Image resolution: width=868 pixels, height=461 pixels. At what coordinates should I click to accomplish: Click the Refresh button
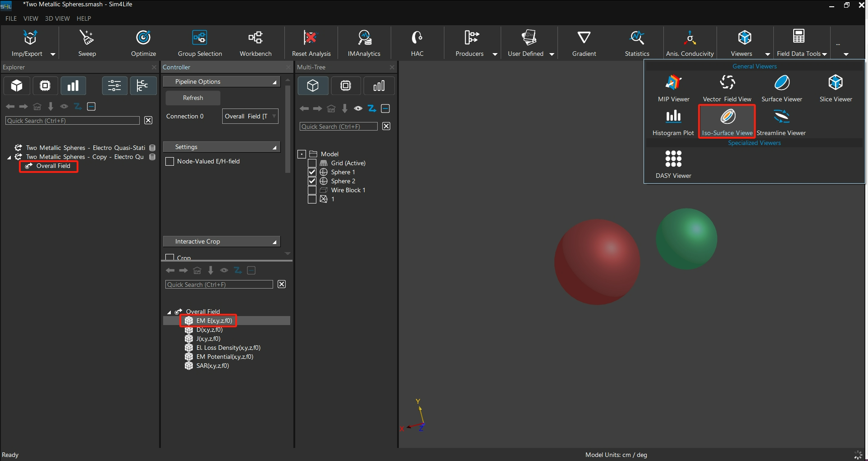click(x=193, y=98)
